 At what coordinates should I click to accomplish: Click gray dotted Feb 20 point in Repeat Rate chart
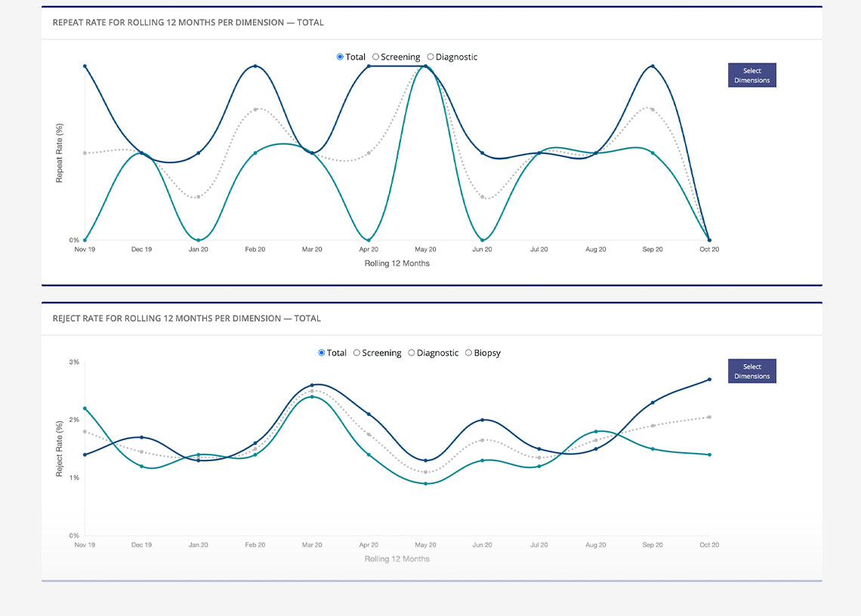[x=255, y=109]
